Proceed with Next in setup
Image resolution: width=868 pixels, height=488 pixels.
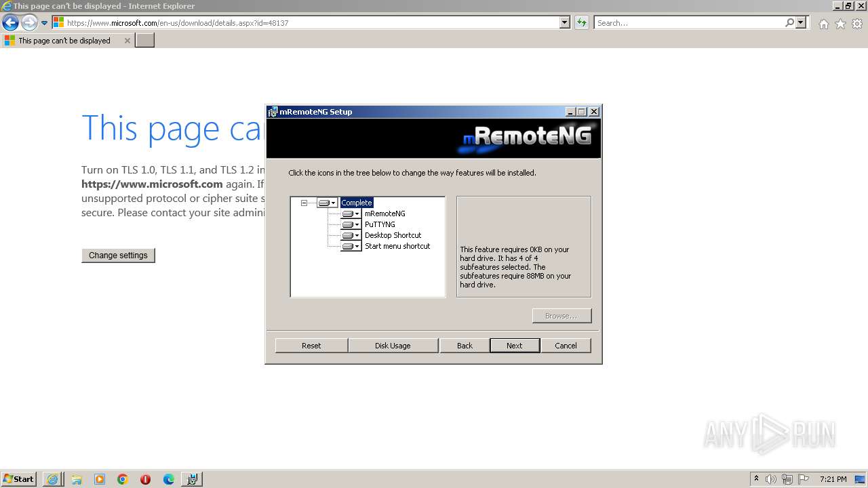(515, 346)
